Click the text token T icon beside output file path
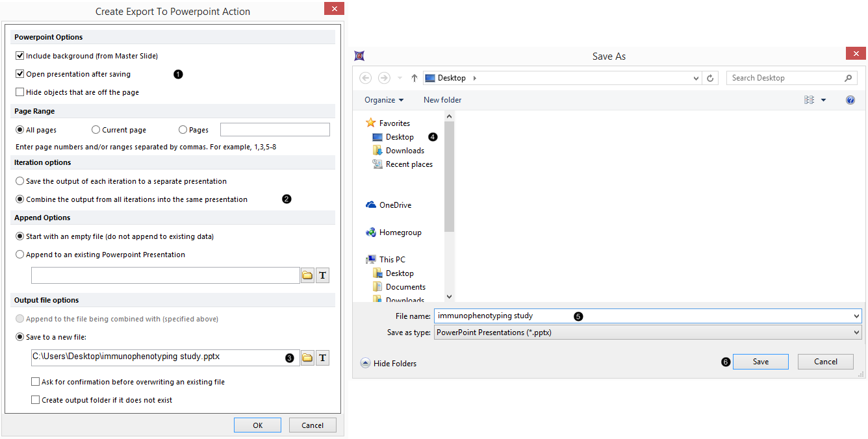Screen dimensions: 868x439 pos(322,358)
